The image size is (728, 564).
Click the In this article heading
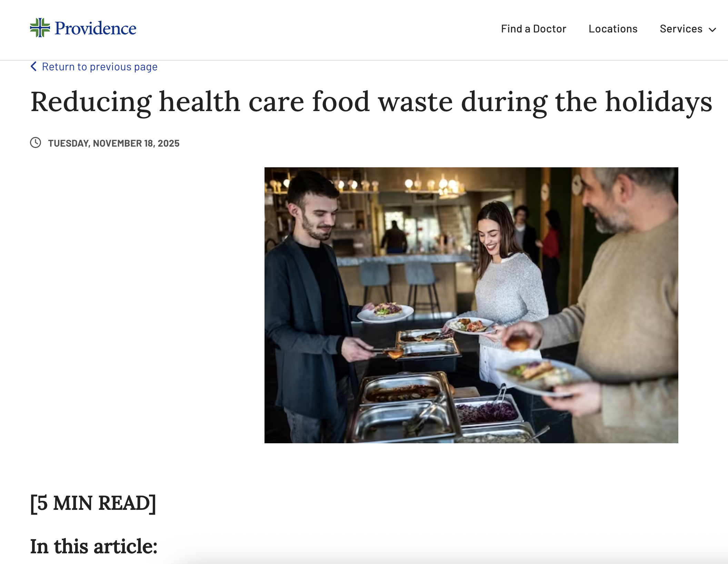coord(94,546)
